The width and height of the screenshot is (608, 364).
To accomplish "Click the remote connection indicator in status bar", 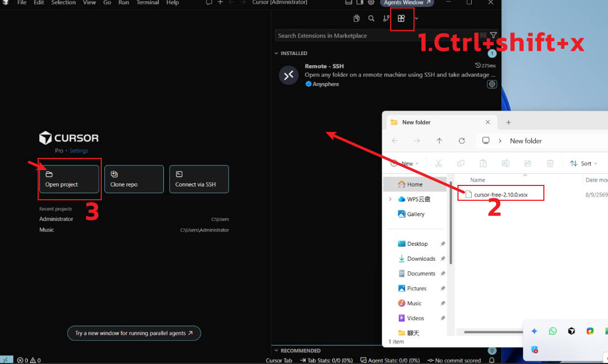I will (x=6, y=360).
